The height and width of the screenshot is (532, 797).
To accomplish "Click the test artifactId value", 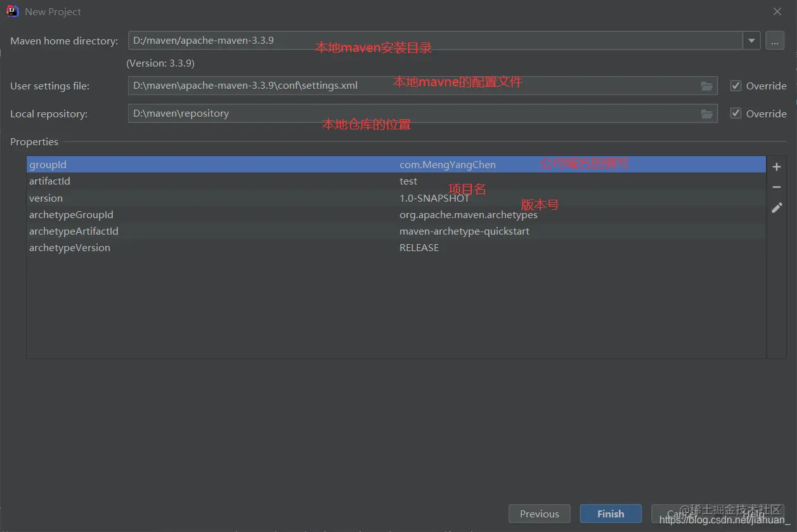I will pyautogui.click(x=408, y=181).
